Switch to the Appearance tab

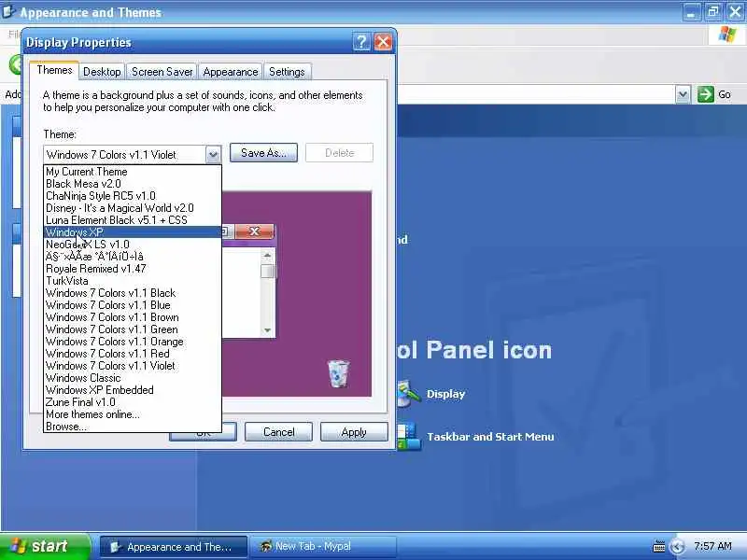tap(230, 72)
